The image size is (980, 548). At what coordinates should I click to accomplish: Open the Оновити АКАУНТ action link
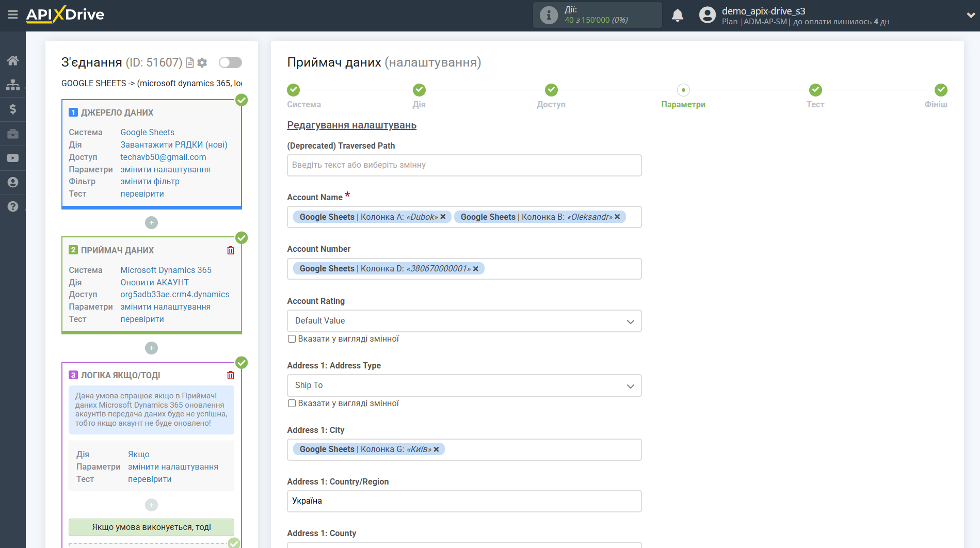tap(154, 282)
